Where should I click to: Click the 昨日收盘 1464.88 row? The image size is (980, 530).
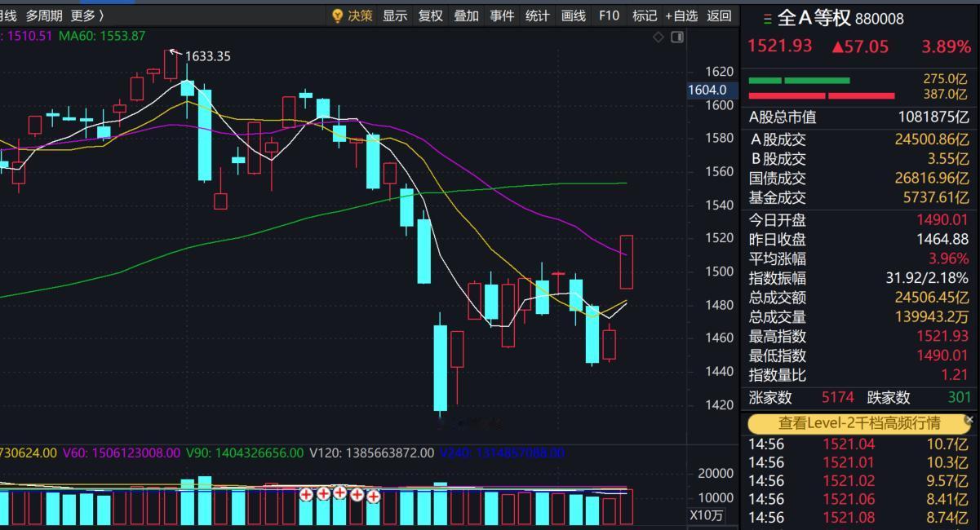[x=858, y=239]
